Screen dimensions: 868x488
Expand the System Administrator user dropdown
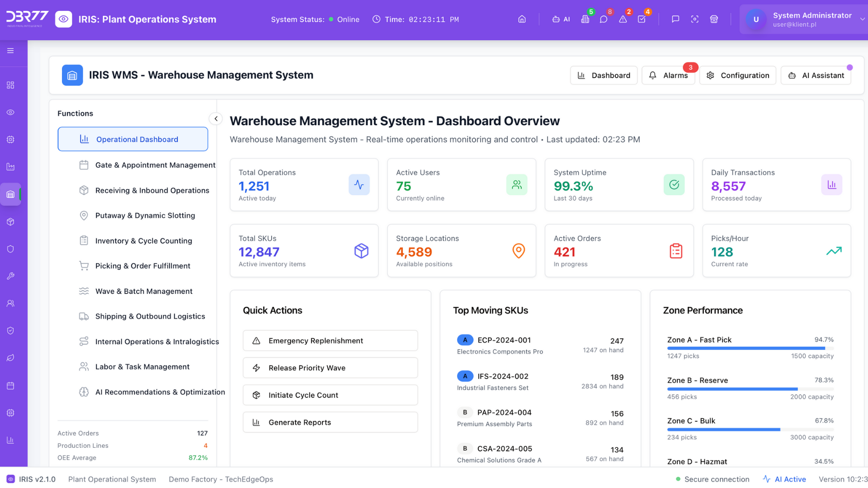pos(862,19)
